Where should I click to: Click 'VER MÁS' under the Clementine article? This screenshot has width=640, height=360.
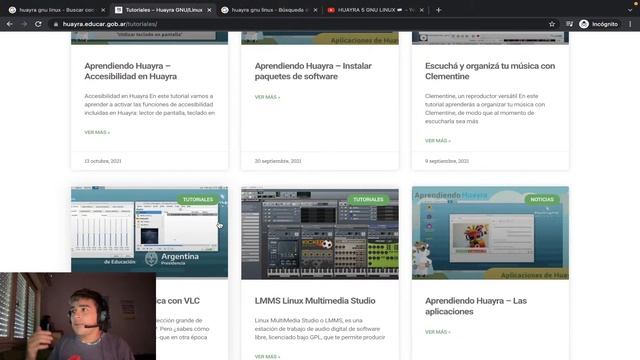click(438, 140)
